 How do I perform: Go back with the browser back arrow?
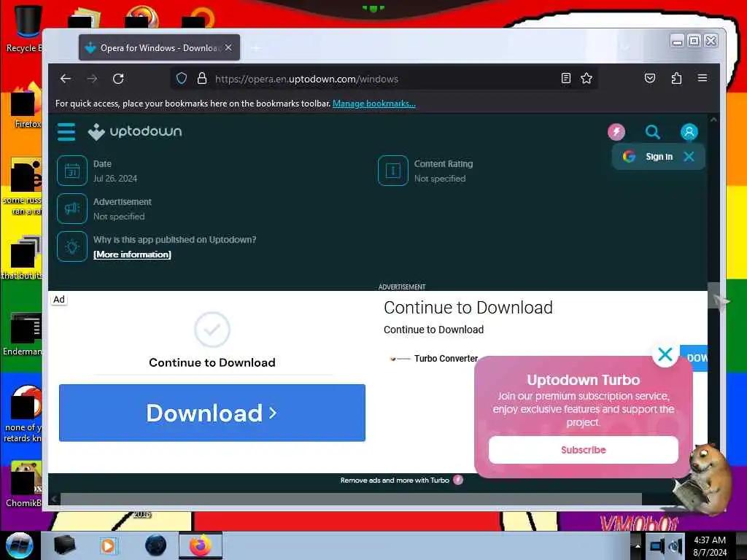pyautogui.click(x=66, y=79)
